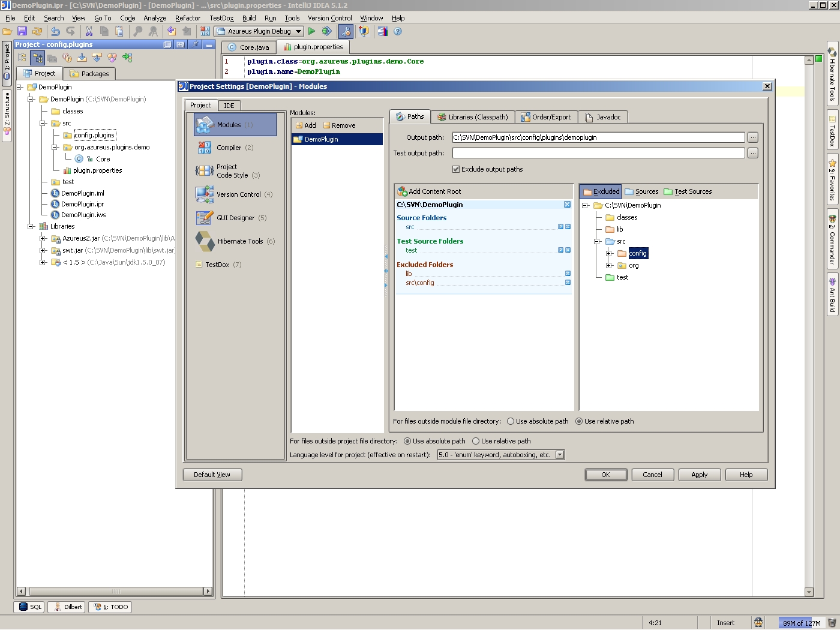This screenshot has width=840, height=630.
Task: Click the Apply button
Action: [x=700, y=475]
